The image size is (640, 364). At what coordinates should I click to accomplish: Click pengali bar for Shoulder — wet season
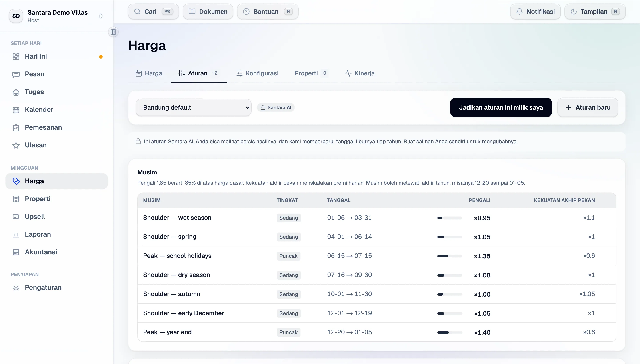click(x=450, y=218)
